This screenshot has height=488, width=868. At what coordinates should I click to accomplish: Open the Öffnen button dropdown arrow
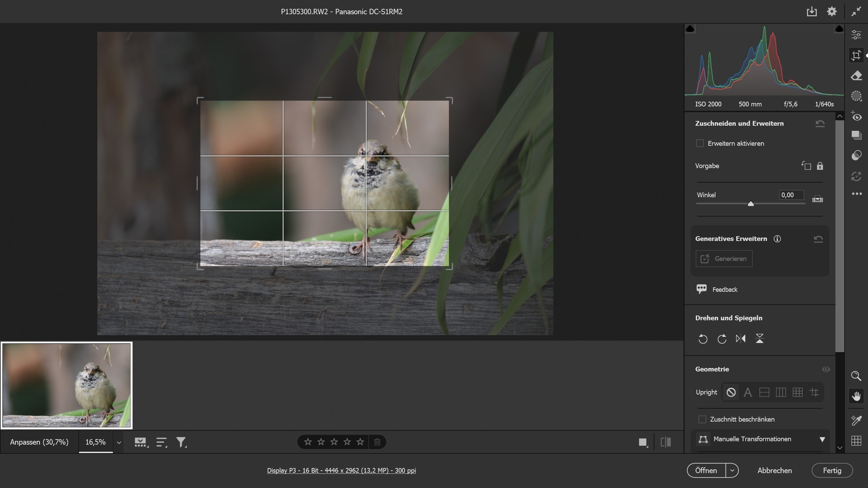point(732,470)
